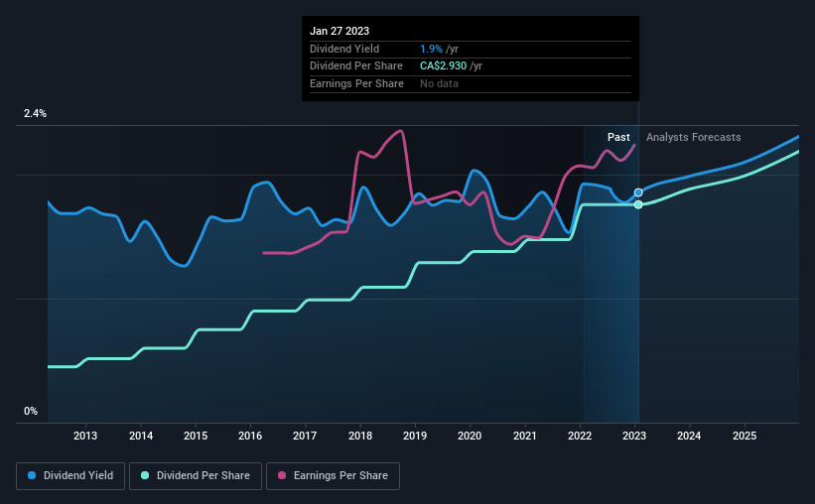The width and height of the screenshot is (815, 504).
Task: Click the tooltip Earnings Per Share row label
Action: pos(356,83)
